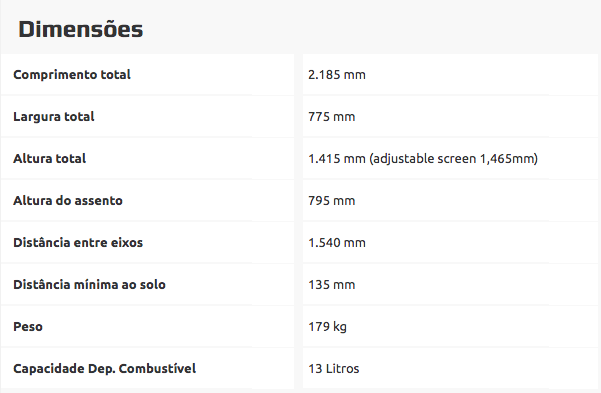Select the Largura total row label

[x=54, y=117]
